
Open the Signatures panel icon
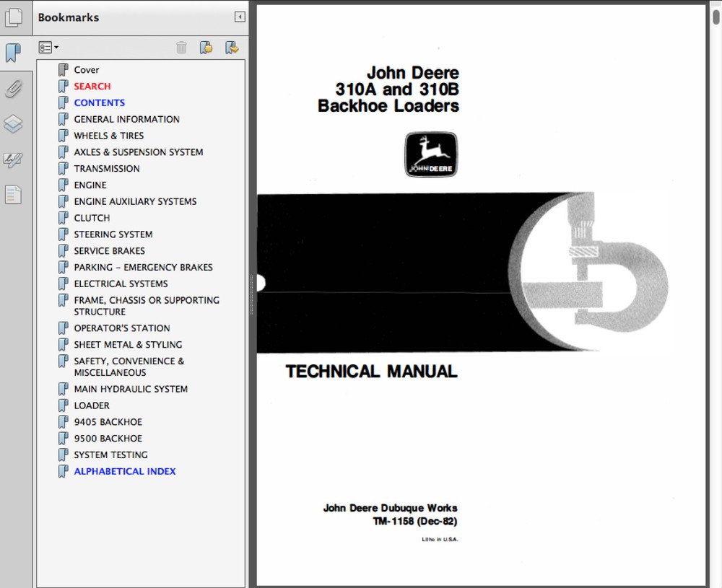[x=13, y=159]
